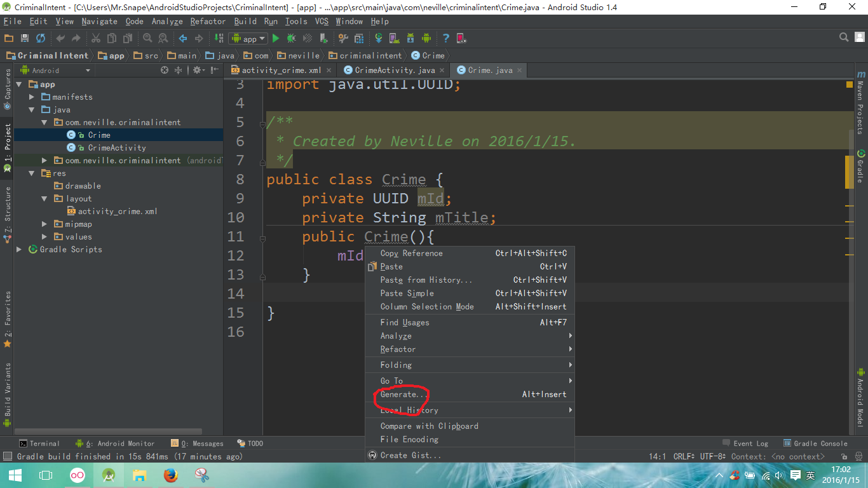The height and width of the screenshot is (488, 868).
Task: Click the Redo arrow icon
Action: click(76, 39)
